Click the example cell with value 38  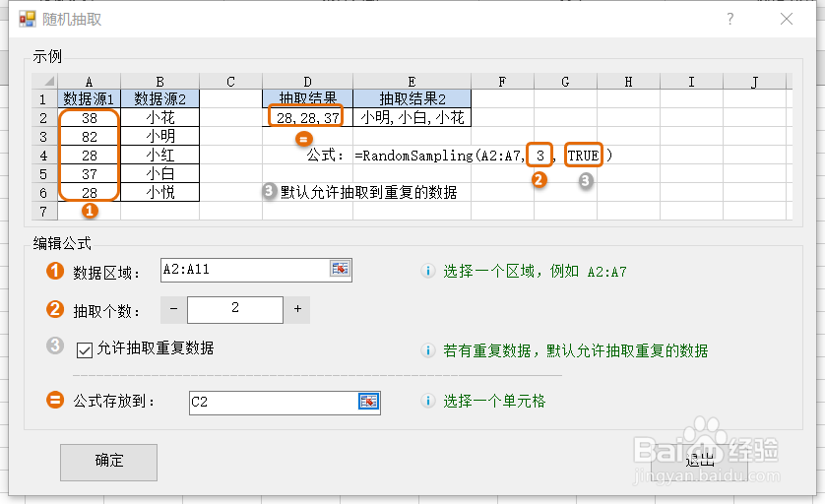[x=89, y=118]
